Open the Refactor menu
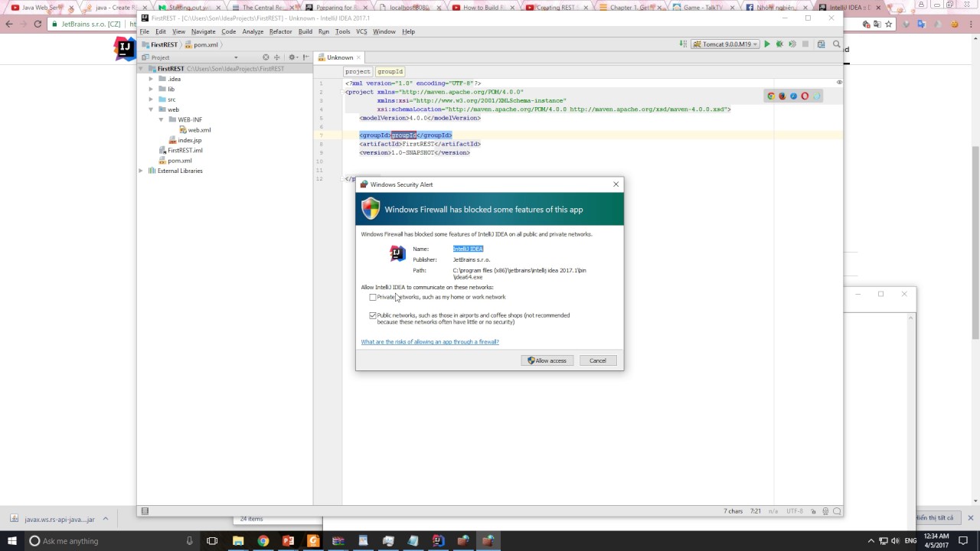The image size is (980, 551). click(x=280, y=31)
